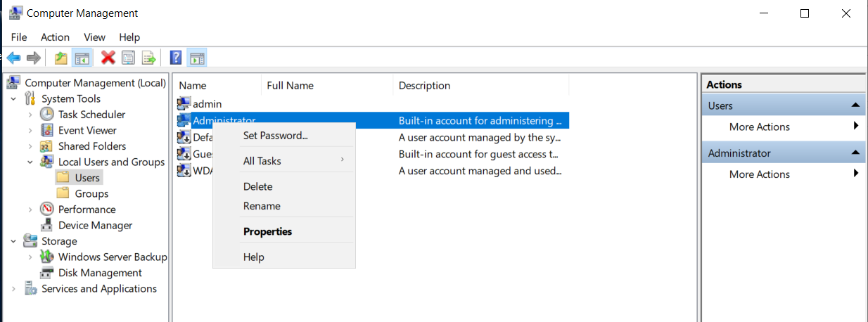Open Device Manager in the tree

click(95, 225)
